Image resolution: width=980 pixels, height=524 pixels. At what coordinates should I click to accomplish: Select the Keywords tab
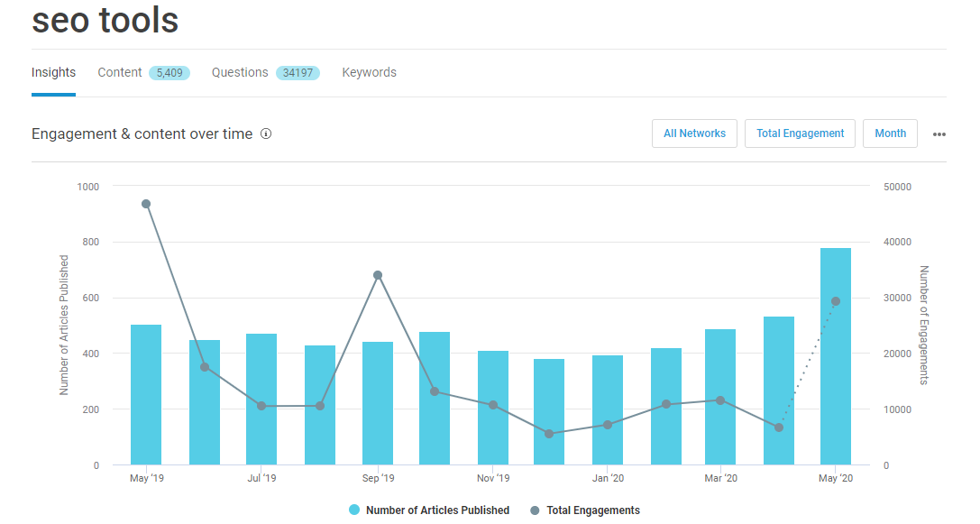(369, 72)
